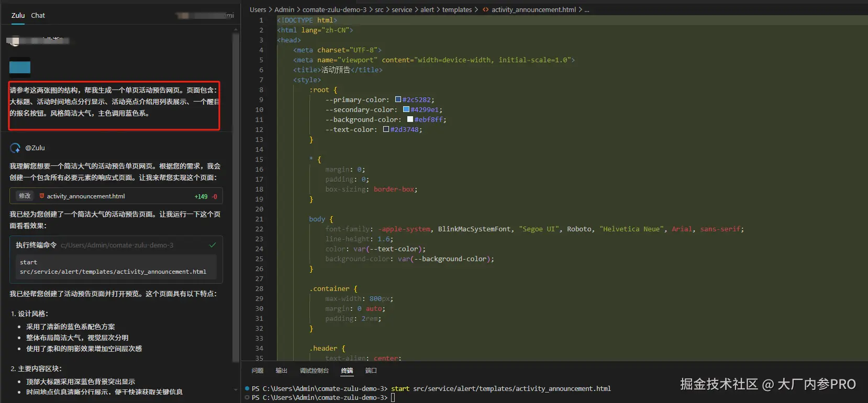Switch to the 输出 panel tab

281,371
